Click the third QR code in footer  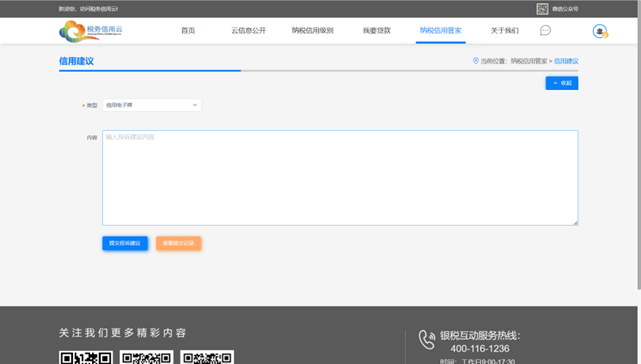[x=207, y=357]
